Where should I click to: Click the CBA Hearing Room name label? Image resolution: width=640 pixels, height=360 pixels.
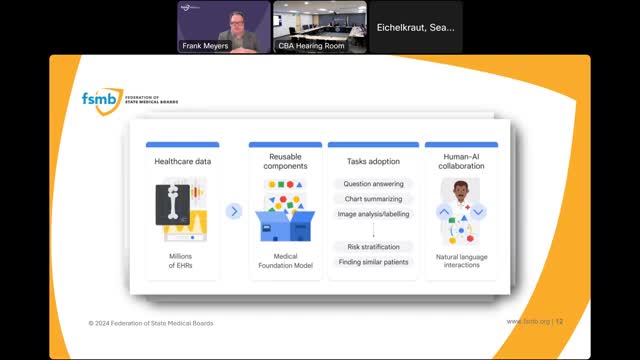(x=311, y=46)
